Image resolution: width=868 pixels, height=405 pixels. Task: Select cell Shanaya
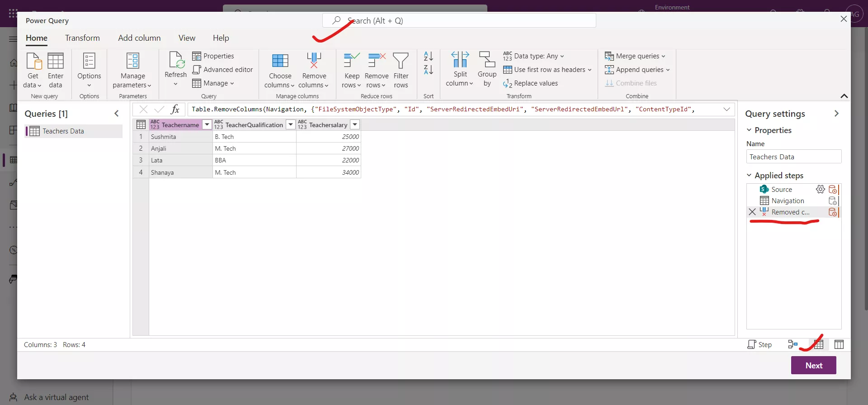point(181,172)
